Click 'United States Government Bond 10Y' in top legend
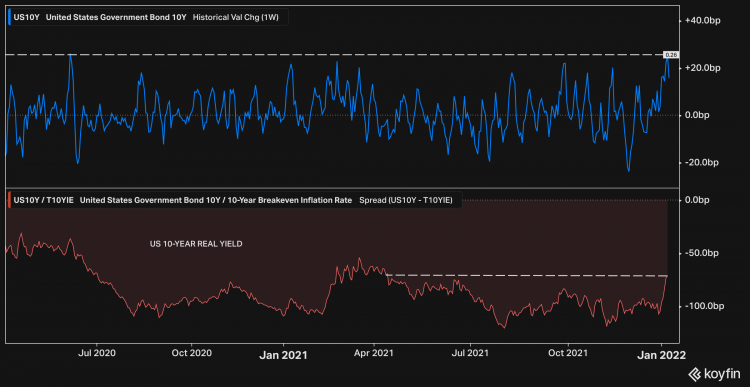The image size is (750, 387). click(x=116, y=17)
